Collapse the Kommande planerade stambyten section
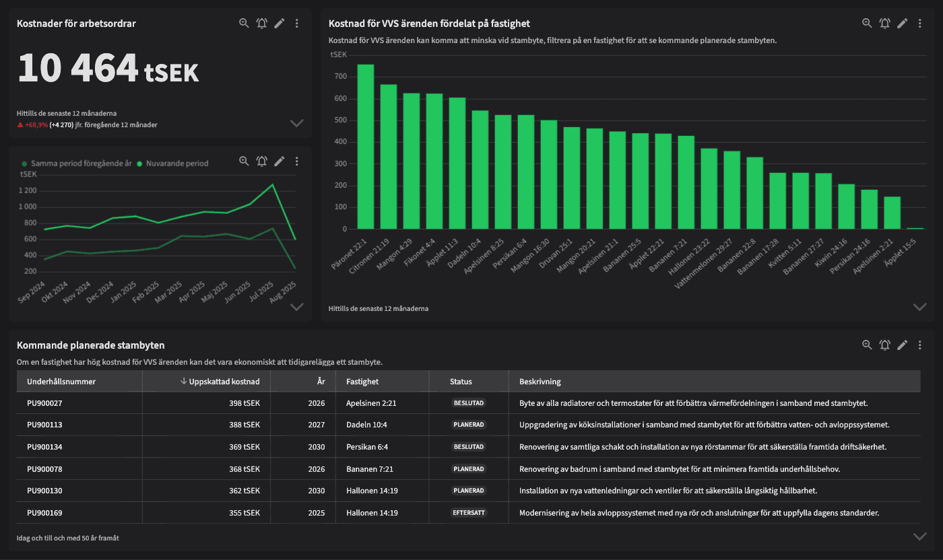Screen dimensions: 943x560 pyautogui.click(x=919, y=536)
